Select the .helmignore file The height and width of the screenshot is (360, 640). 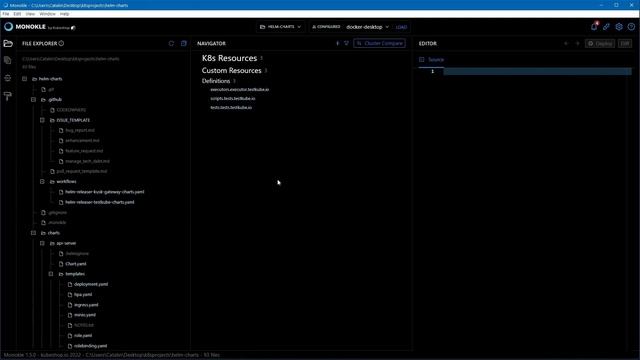click(77, 253)
